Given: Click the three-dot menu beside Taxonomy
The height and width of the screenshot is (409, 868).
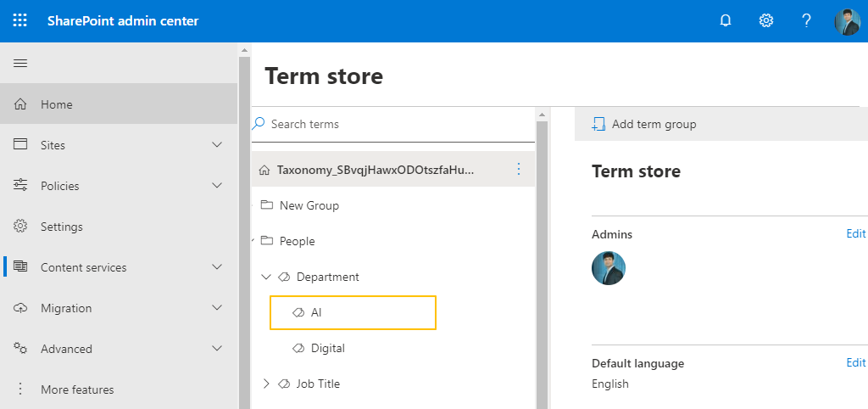Looking at the screenshot, I should click(x=519, y=170).
